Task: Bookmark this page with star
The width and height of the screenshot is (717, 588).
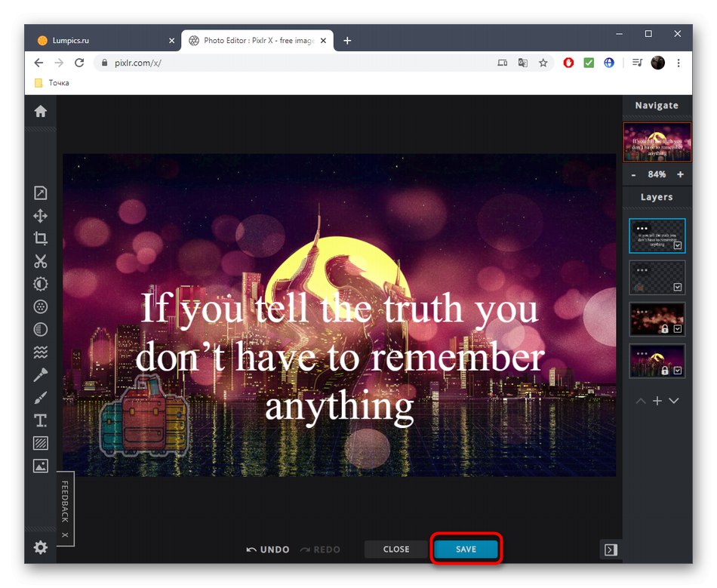Action: click(x=543, y=63)
